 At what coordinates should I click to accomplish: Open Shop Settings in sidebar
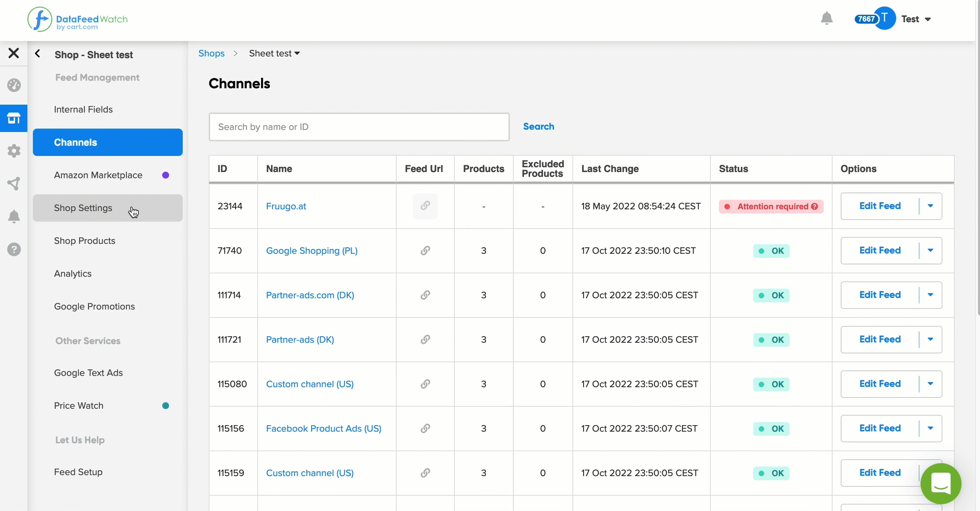[x=108, y=208]
